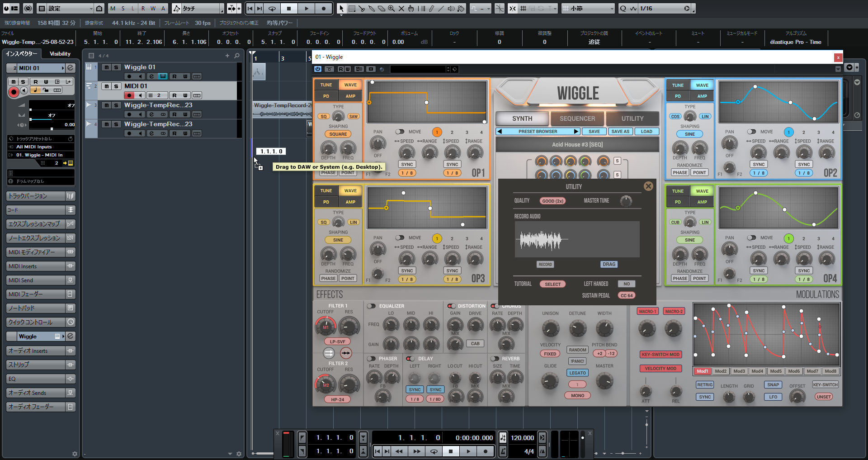The width and height of the screenshot is (868, 460).
Task: Click RECORD button under Record Audio
Action: [x=545, y=265]
